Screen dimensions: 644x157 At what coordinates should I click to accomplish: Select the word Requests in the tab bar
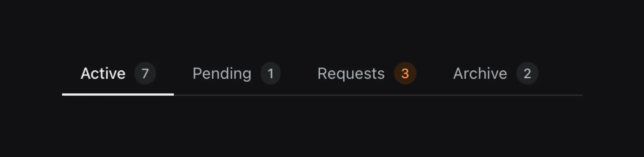(x=351, y=74)
